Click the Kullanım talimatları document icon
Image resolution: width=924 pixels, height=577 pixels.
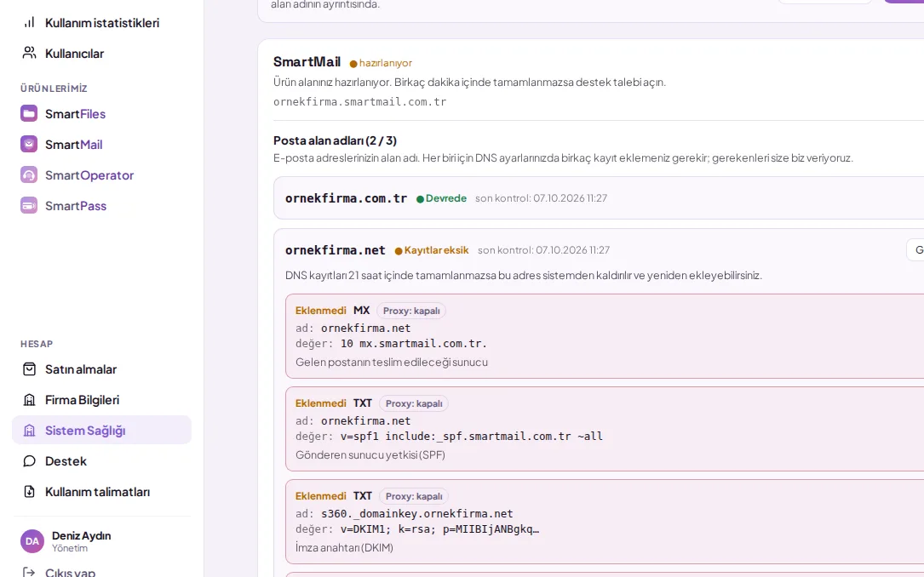pos(29,491)
